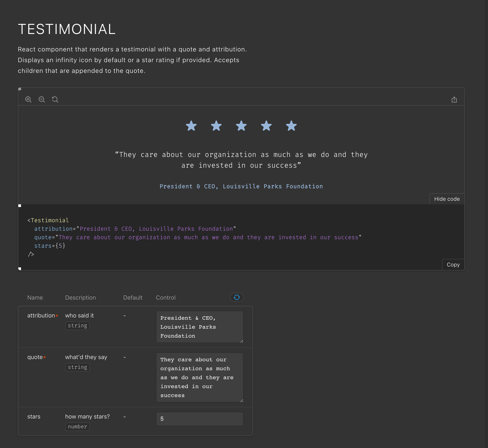
Task: Click the President & CEO attribution text
Action: point(241,186)
